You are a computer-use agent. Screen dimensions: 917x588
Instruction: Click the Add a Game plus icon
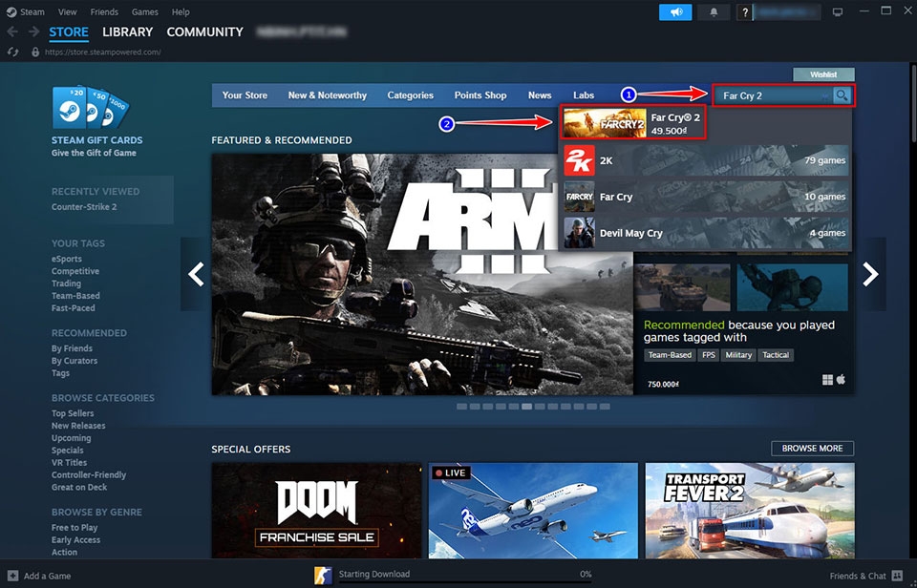click(x=12, y=576)
